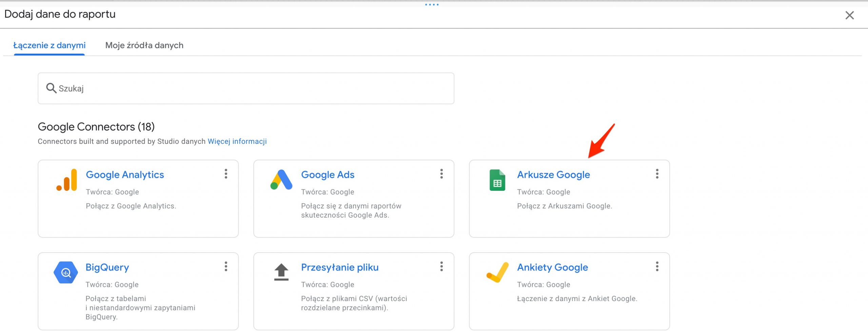Click 'Google Connectors (18)' heading
This screenshot has width=868, height=334.
click(x=96, y=127)
